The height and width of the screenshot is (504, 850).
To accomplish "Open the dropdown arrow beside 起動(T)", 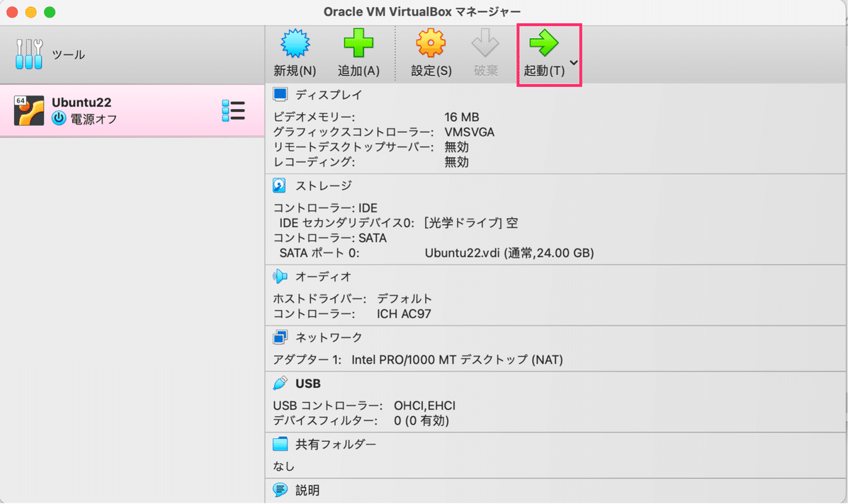I will pos(574,62).
